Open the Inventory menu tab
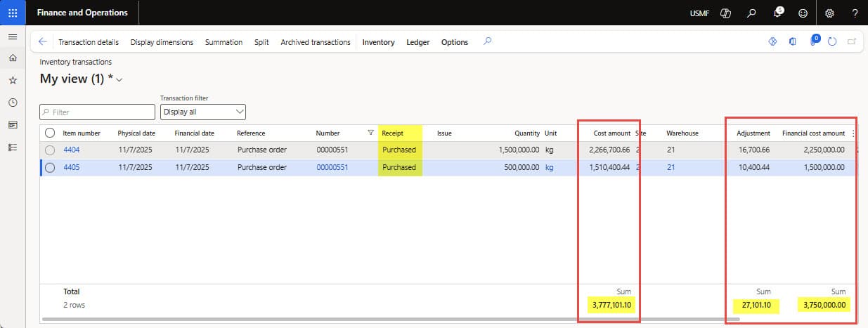Viewport: 868px width, 328px height. tap(378, 42)
